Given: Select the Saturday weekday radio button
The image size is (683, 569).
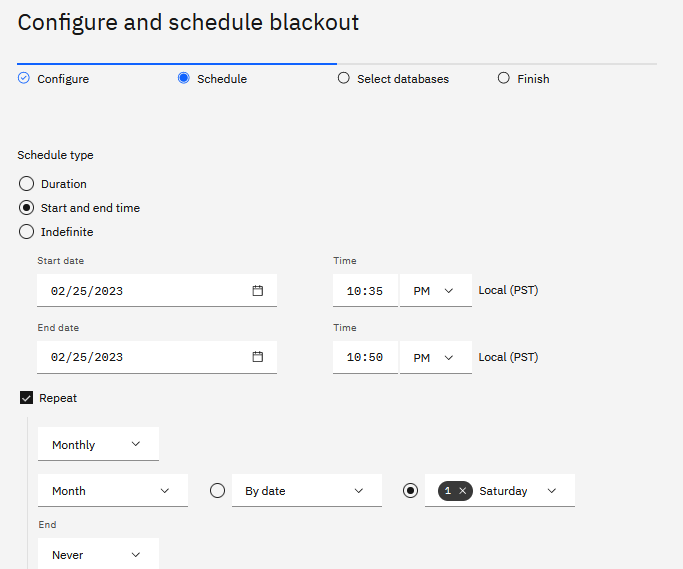Looking at the screenshot, I should (410, 491).
